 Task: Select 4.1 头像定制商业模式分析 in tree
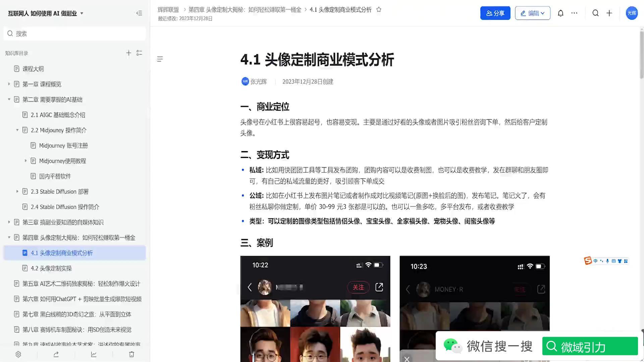tap(74, 253)
